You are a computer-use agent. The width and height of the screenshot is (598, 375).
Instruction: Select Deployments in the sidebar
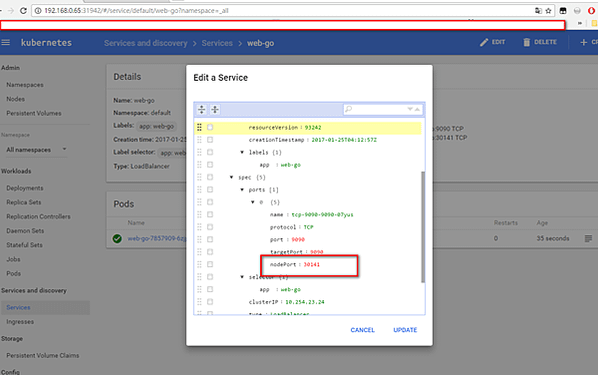25,188
